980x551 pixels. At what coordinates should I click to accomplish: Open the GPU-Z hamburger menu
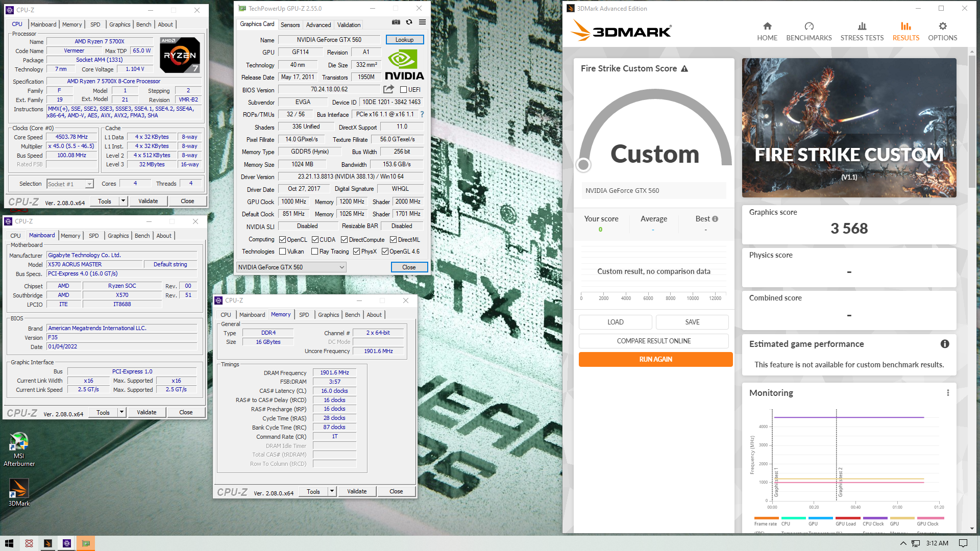pos(422,22)
